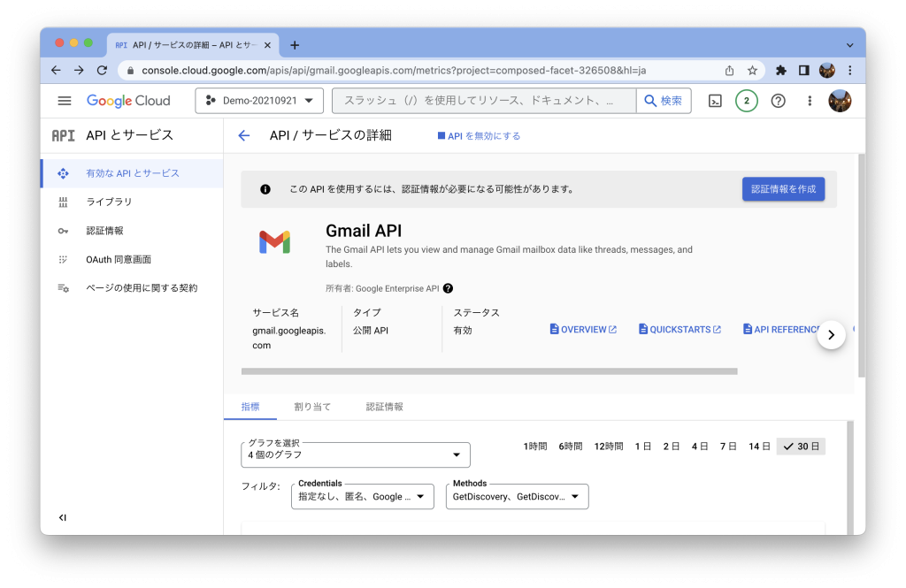
Task: Go back using the blue arrow beside API / サービスの詳細
Action: 244,136
